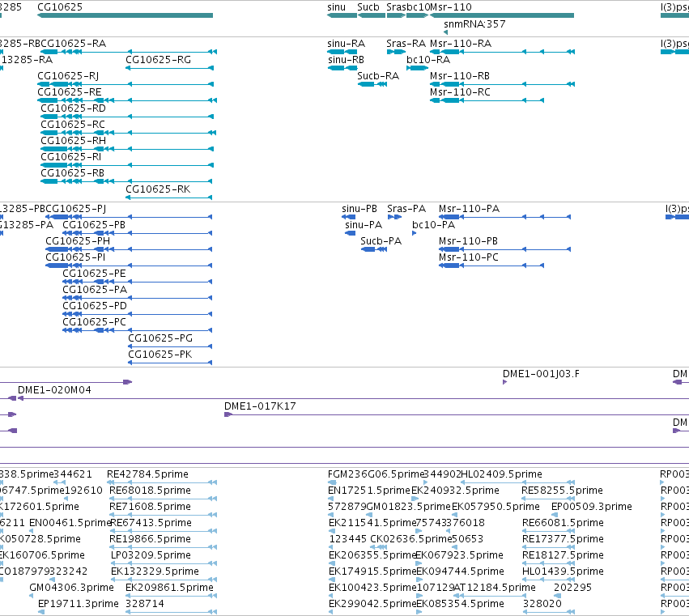Select EST RE68018.5prime label
This screenshot has width=689, height=616.
click(x=150, y=491)
